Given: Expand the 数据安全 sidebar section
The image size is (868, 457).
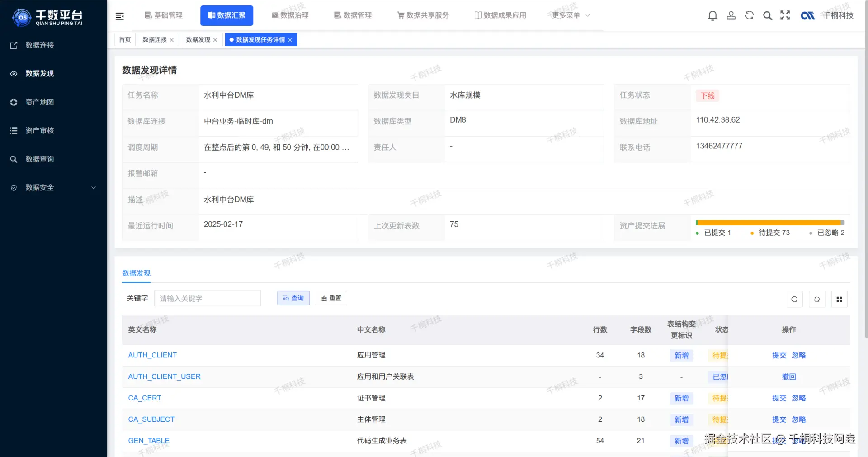Looking at the screenshot, I should tap(40, 187).
